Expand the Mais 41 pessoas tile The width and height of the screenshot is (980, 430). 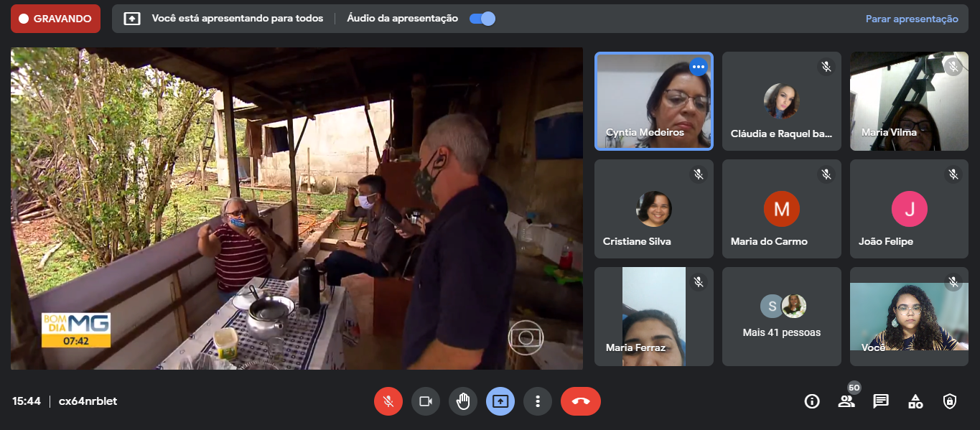(x=781, y=317)
